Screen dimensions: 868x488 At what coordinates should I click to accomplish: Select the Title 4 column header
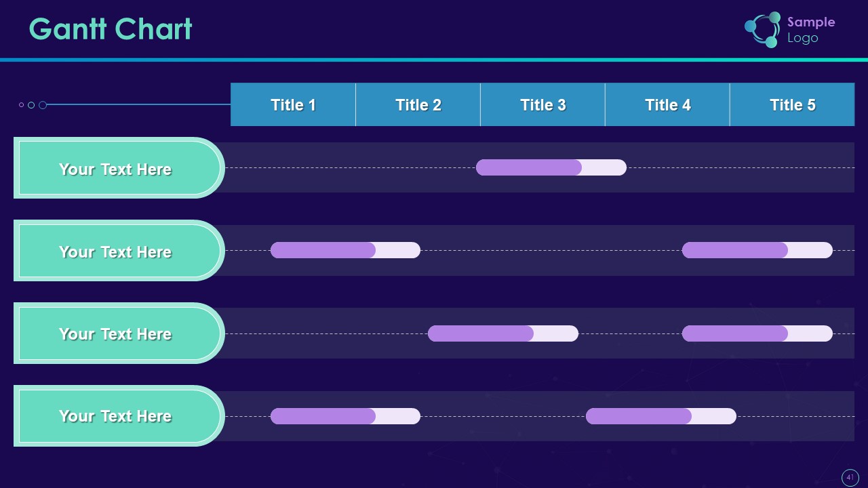667,104
